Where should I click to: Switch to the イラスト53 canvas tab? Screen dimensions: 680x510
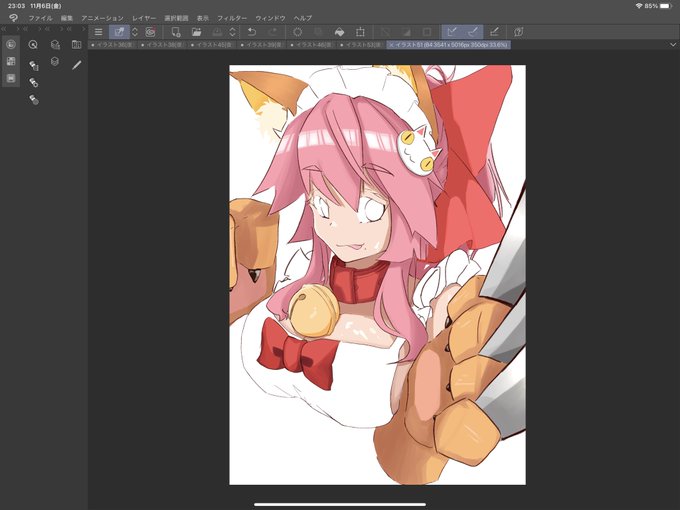coord(363,45)
